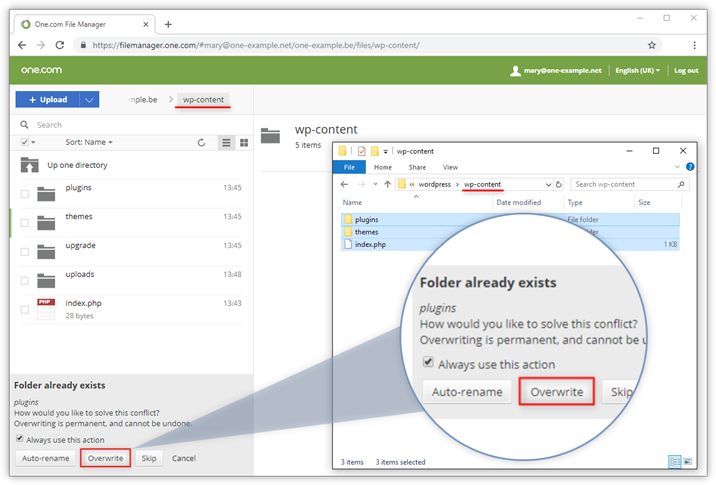
Task: Click the Auto-rename button in conflict panel
Action: coord(46,458)
